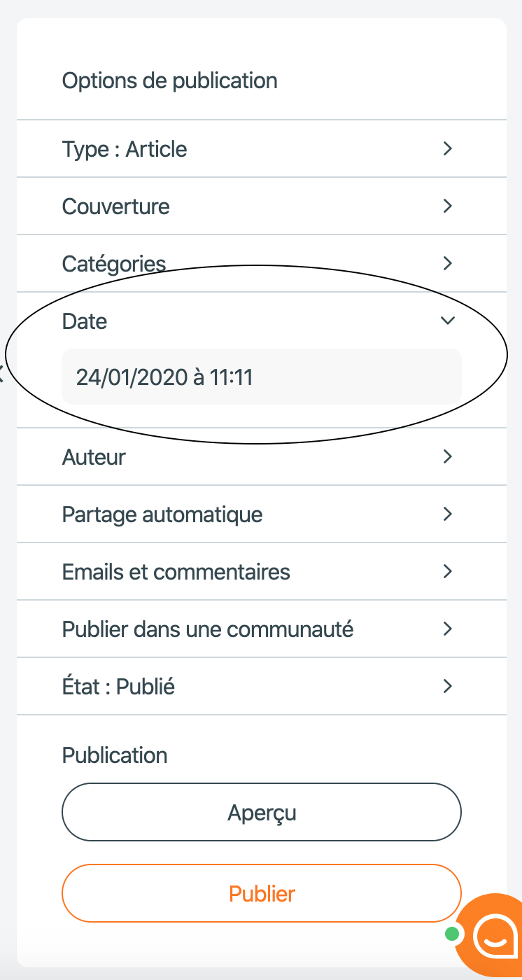Open the Couverture option label
Viewport: 522px width, 980px height.
(x=116, y=206)
